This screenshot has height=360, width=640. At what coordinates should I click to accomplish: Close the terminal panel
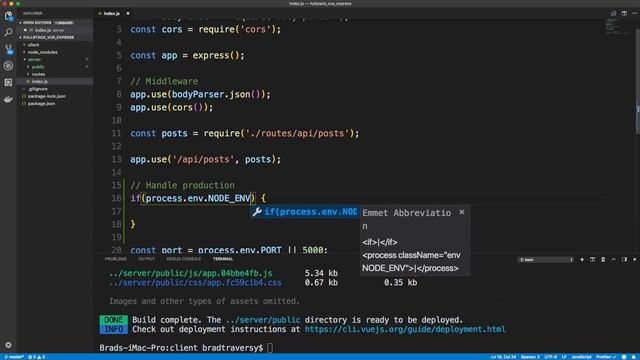pyautogui.click(x=634, y=260)
